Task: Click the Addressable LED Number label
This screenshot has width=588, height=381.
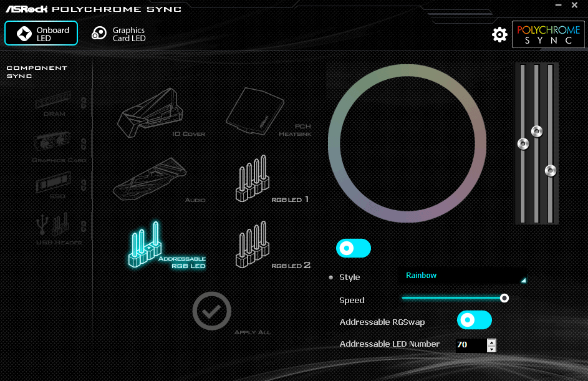Action: point(389,344)
